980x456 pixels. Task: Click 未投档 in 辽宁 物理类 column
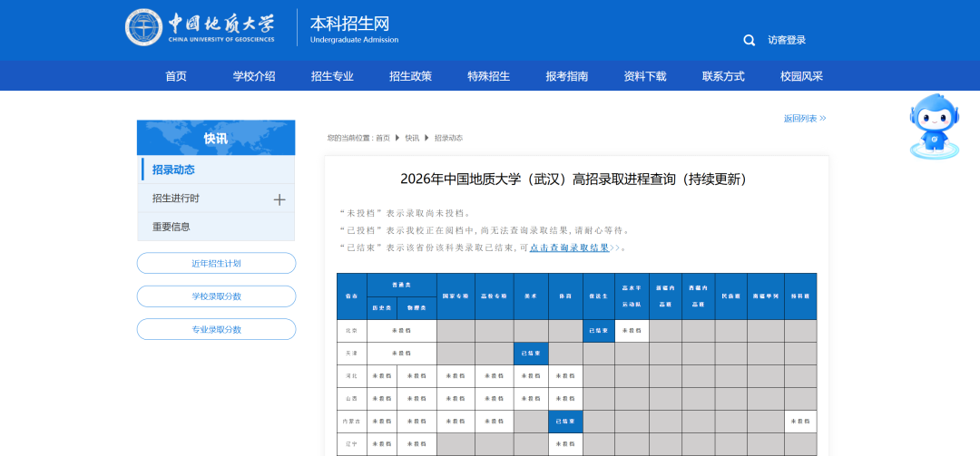coord(416,443)
